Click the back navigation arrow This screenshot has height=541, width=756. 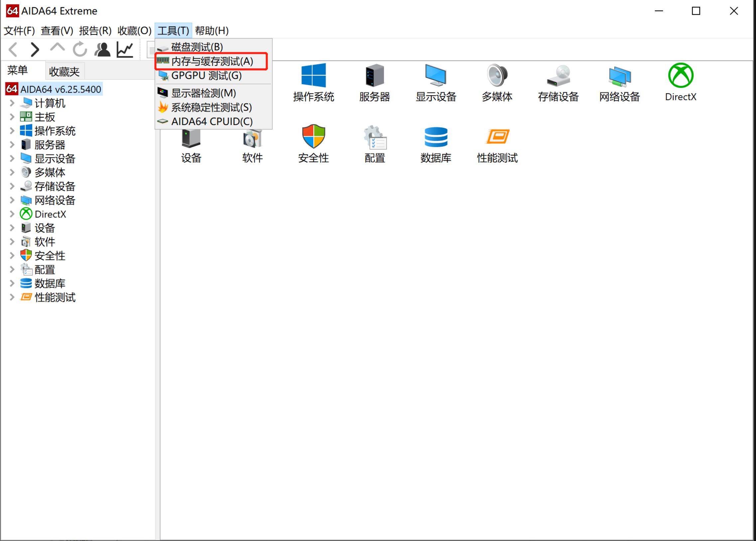(13, 49)
